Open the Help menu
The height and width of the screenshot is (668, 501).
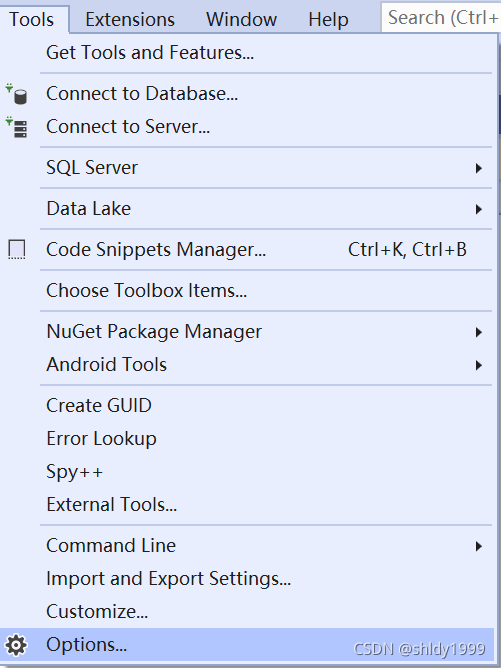coord(328,20)
